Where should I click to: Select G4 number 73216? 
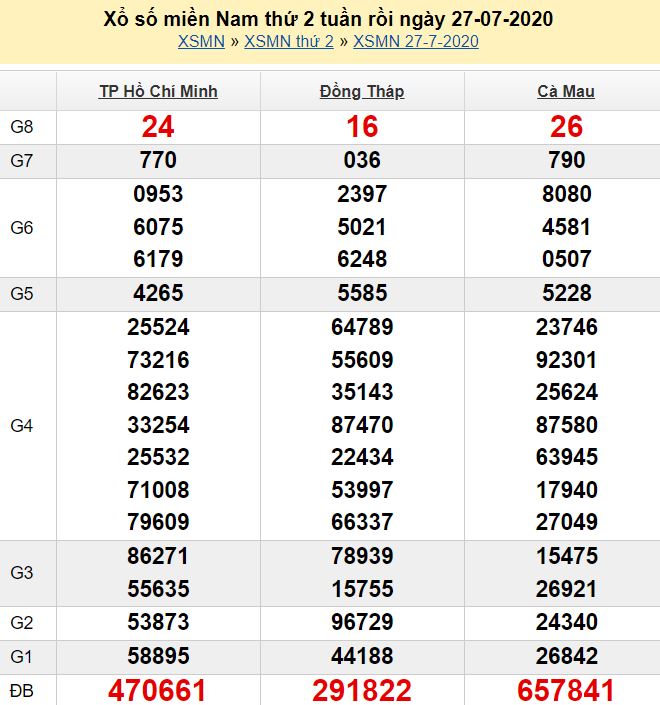pos(158,360)
